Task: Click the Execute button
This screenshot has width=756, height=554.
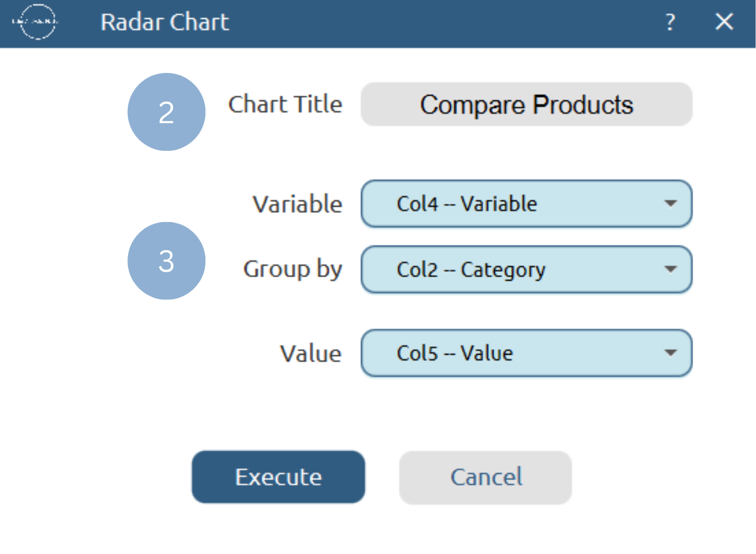Action: point(278,477)
